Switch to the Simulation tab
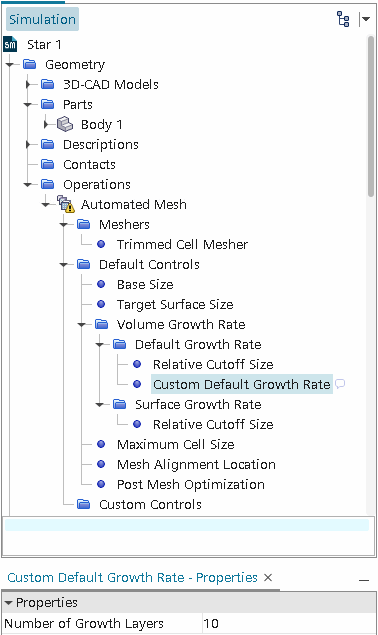Image resolution: width=378 pixels, height=635 pixels. point(42,19)
